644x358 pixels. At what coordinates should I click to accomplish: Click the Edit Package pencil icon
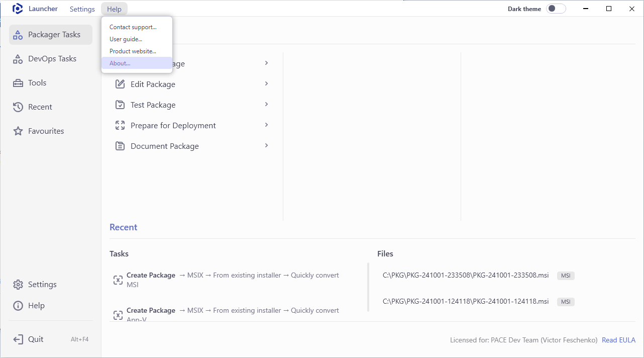click(120, 84)
